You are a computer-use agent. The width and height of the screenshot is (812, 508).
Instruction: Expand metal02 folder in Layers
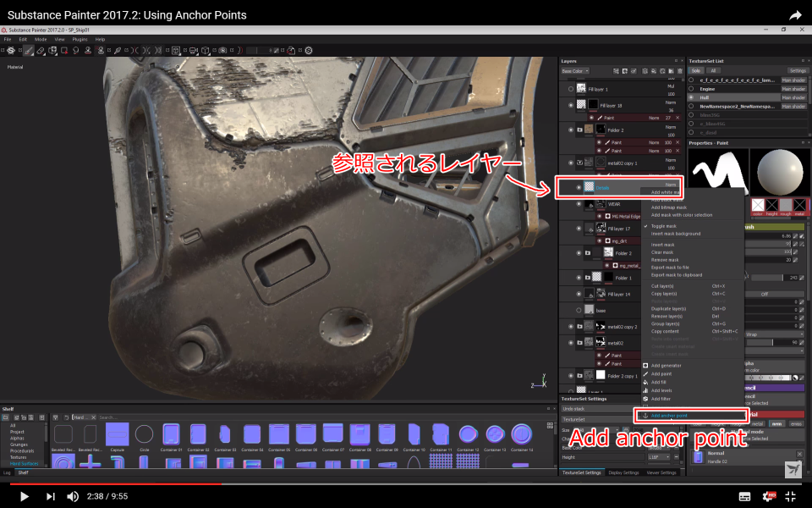coord(579,343)
